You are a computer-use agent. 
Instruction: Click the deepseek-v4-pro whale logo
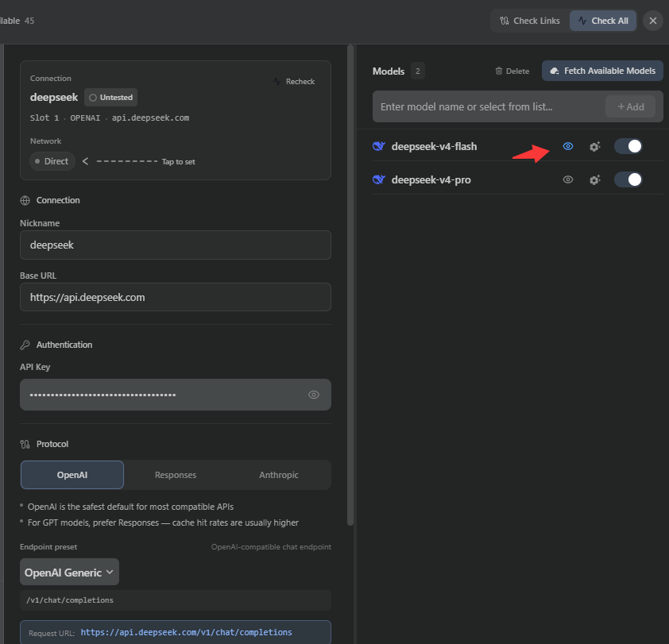point(379,179)
